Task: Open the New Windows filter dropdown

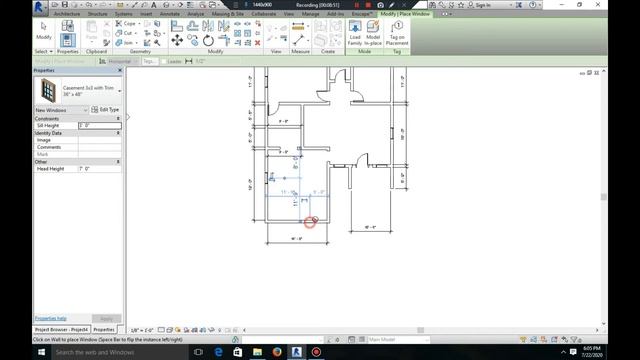Action: [61, 110]
